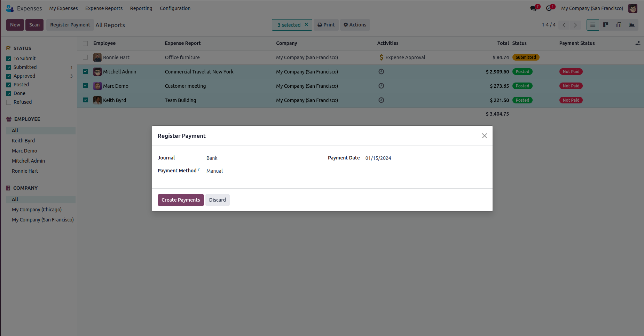Toggle the Posted status filter
Screen dimensions: 644x336
pyautogui.click(x=9, y=85)
